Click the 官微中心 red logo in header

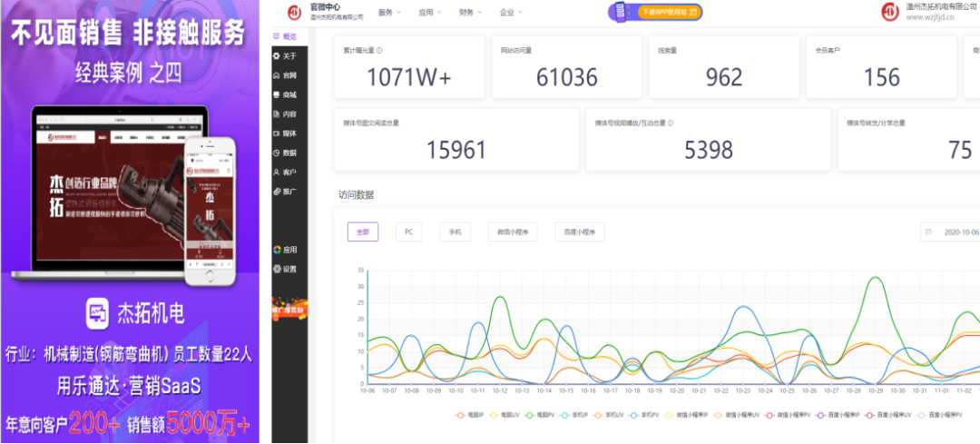point(294,11)
